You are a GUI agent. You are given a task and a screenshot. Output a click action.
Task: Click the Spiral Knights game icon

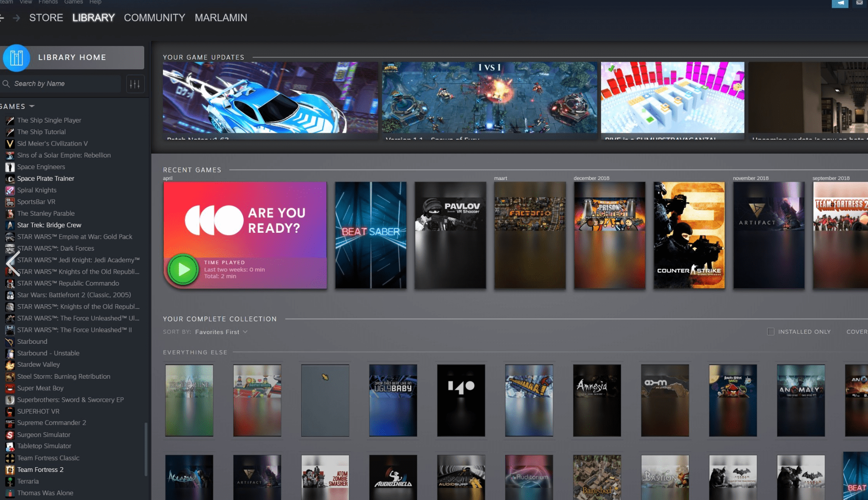[x=10, y=190]
